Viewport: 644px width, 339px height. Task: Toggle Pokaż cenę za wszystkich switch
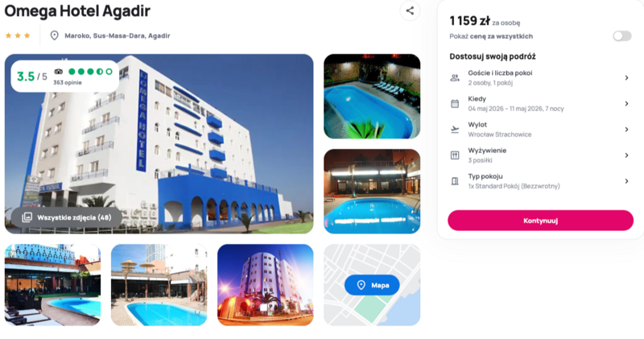pos(621,36)
